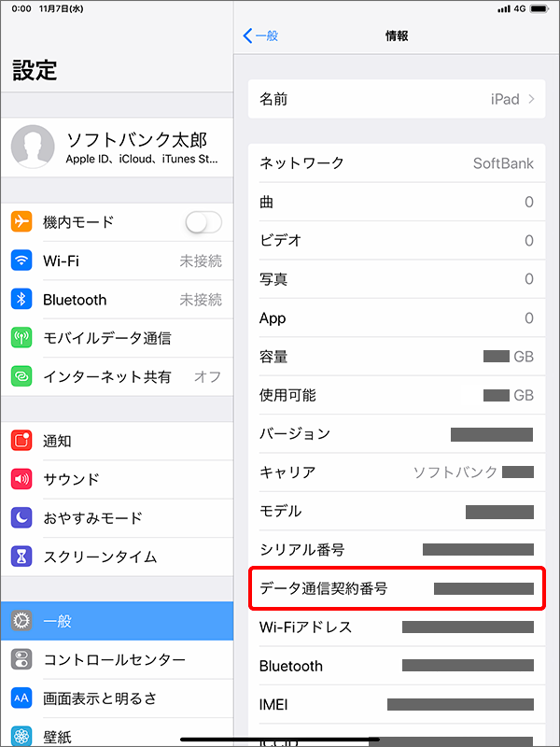This screenshot has width=560, height=747.
Task: Tap the profile avatar picture
Action: (33, 147)
